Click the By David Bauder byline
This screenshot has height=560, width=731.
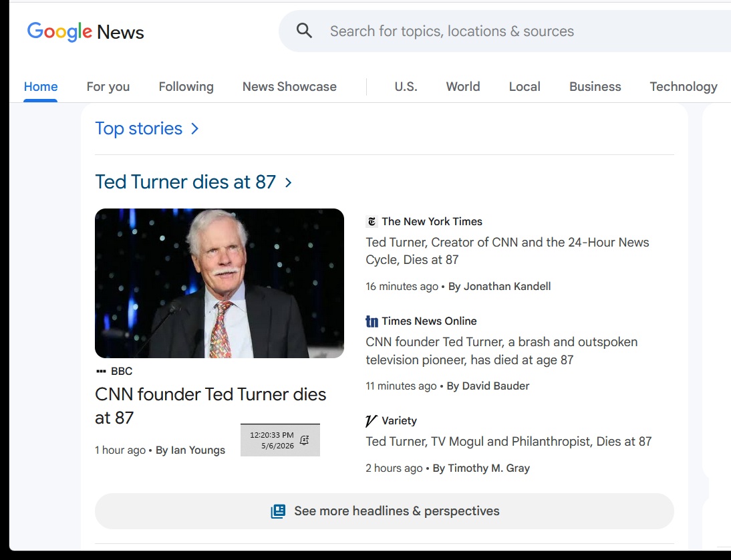pyautogui.click(x=488, y=386)
